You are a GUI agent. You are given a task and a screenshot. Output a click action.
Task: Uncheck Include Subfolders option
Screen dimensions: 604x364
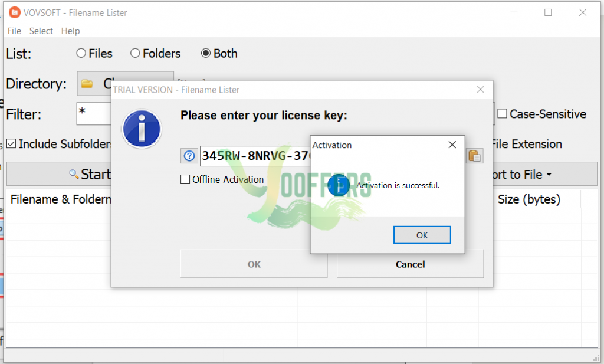point(12,144)
